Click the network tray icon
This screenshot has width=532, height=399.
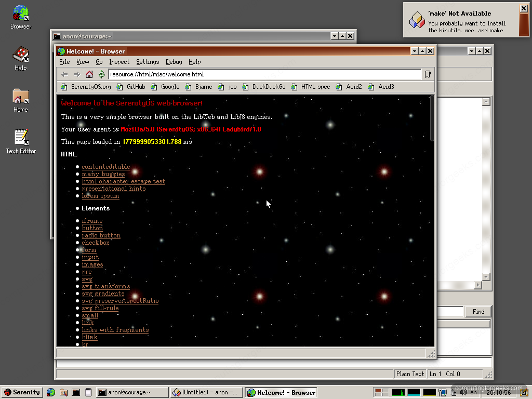coord(442,392)
